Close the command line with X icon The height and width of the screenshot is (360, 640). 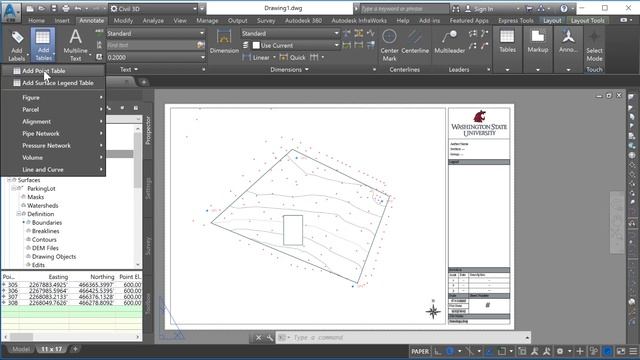[x=258, y=338]
